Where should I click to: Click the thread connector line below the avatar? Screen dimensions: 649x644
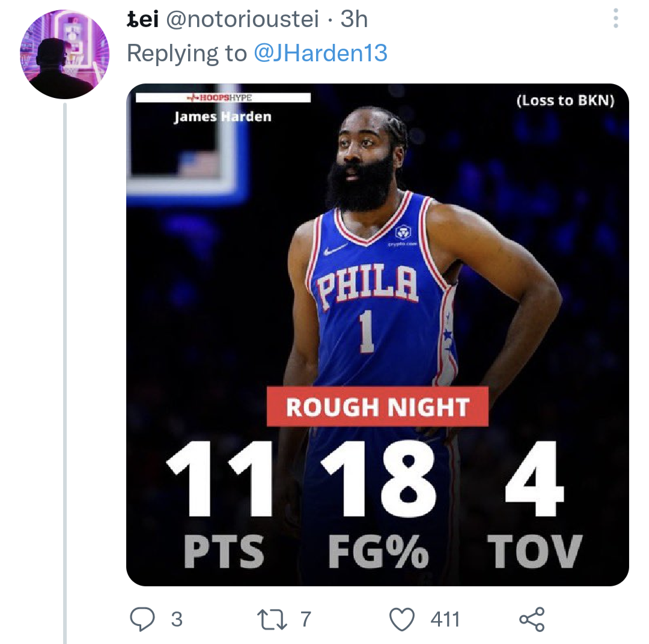click(62, 360)
